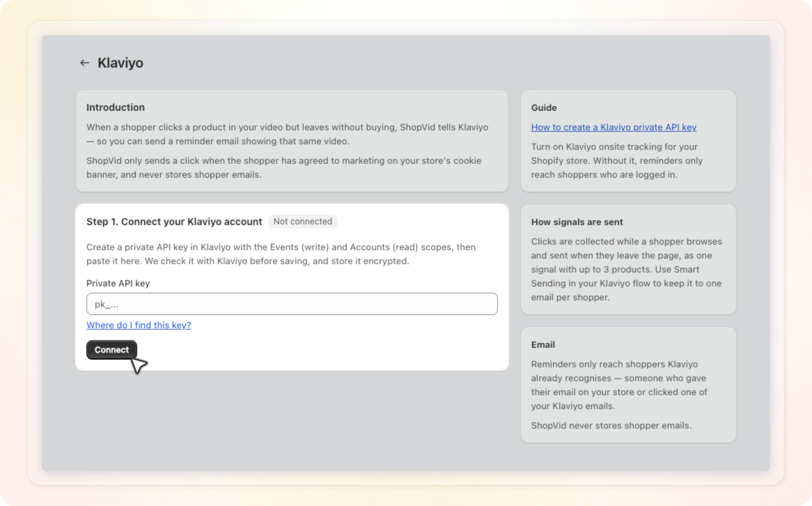Screen dimensions: 812x506
Task: Click the 'Private API key' field label
Action: (x=118, y=283)
